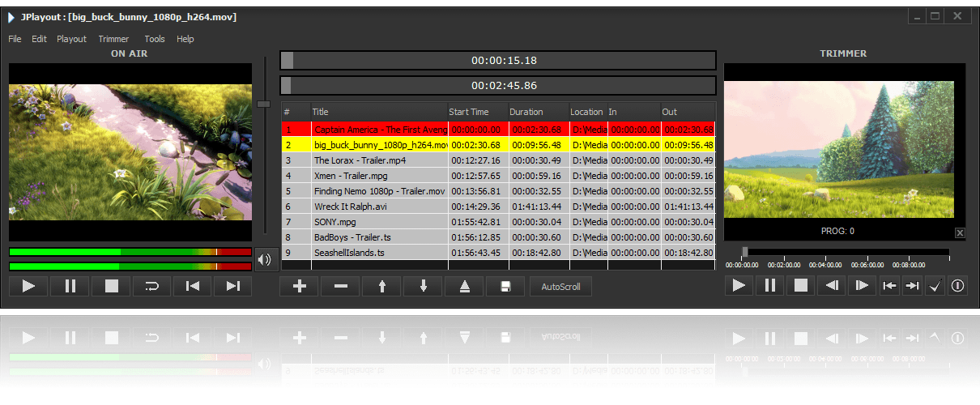The image size is (980, 405).
Task: Start playback in the ON AIR player
Action: [29, 286]
